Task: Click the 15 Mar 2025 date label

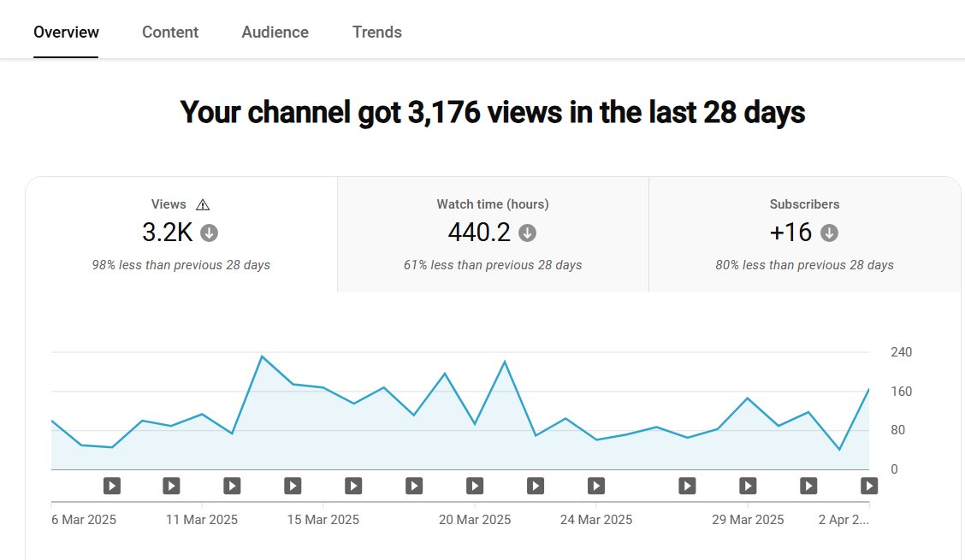Action: (323, 519)
